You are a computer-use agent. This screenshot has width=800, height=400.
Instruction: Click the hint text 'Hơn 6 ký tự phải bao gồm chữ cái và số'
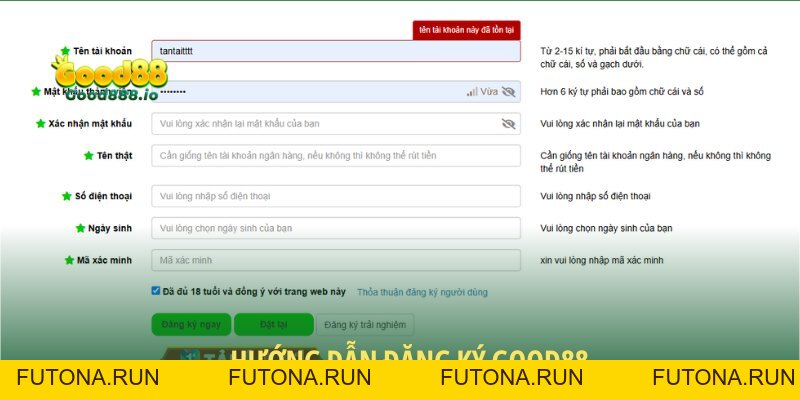point(622,92)
